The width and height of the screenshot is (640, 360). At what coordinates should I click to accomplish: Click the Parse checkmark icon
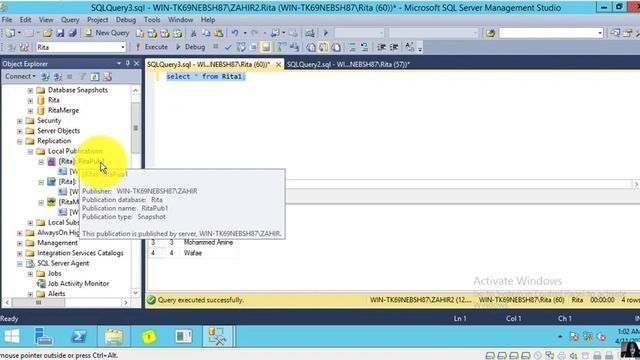pyautogui.click(x=228, y=47)
